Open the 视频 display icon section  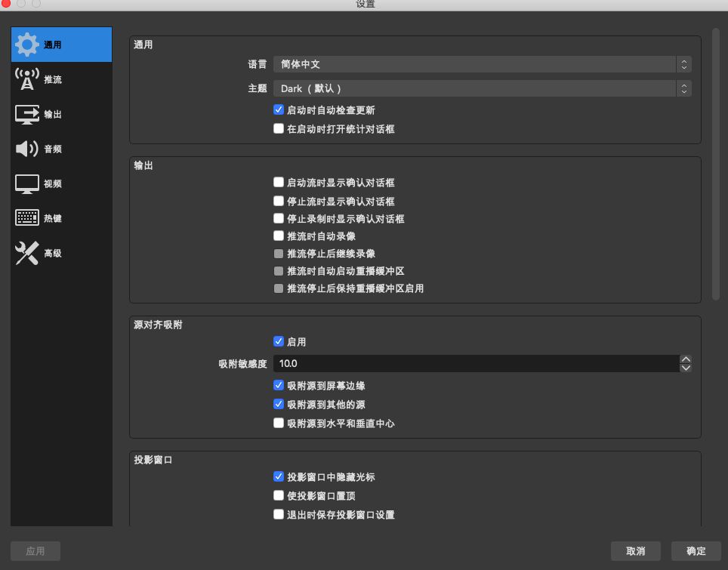[27, 183]
